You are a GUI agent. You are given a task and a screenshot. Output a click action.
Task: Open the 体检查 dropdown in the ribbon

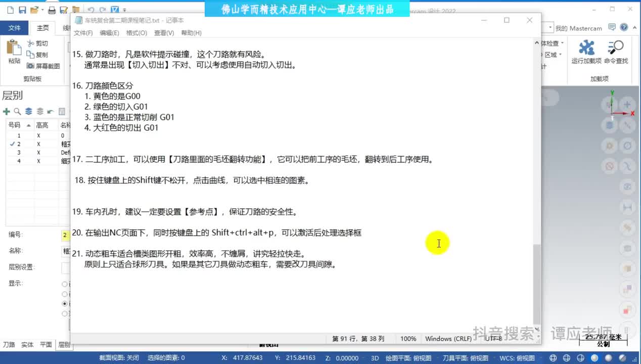point(552,43)
